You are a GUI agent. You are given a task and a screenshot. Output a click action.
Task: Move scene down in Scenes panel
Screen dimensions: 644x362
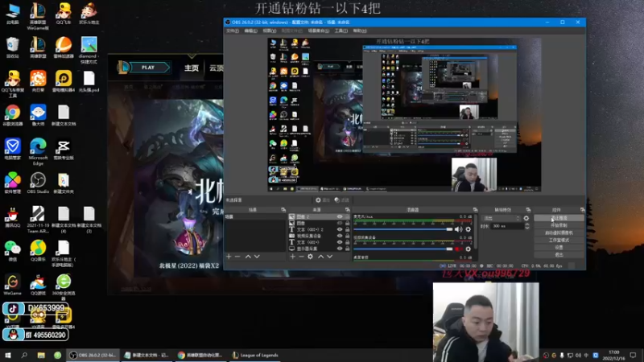click(x=257, y=257)
